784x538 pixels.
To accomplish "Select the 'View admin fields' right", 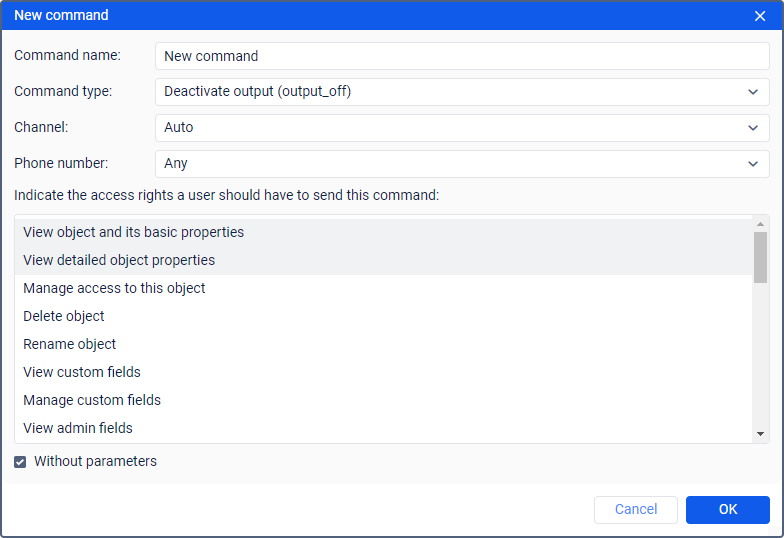I will 78,428.
